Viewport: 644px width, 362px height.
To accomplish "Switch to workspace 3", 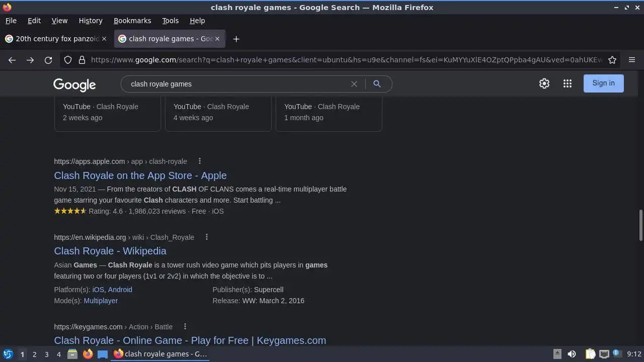I will (46, 354).
